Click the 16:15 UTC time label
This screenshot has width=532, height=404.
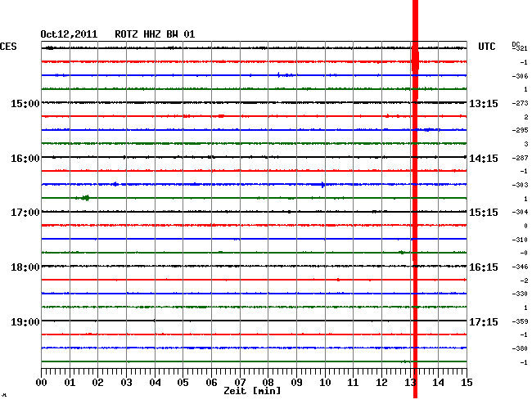coord(484,267)
